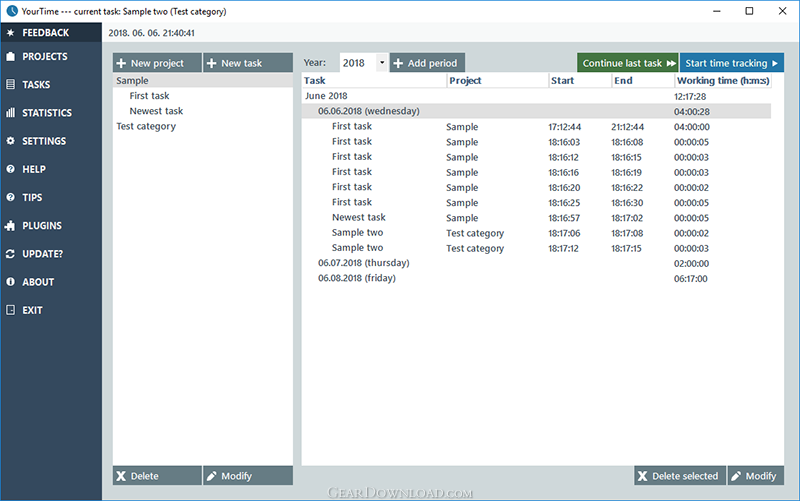Click the Update refresh arrows icon
800x501 pixels.
(x=10, y=254)
